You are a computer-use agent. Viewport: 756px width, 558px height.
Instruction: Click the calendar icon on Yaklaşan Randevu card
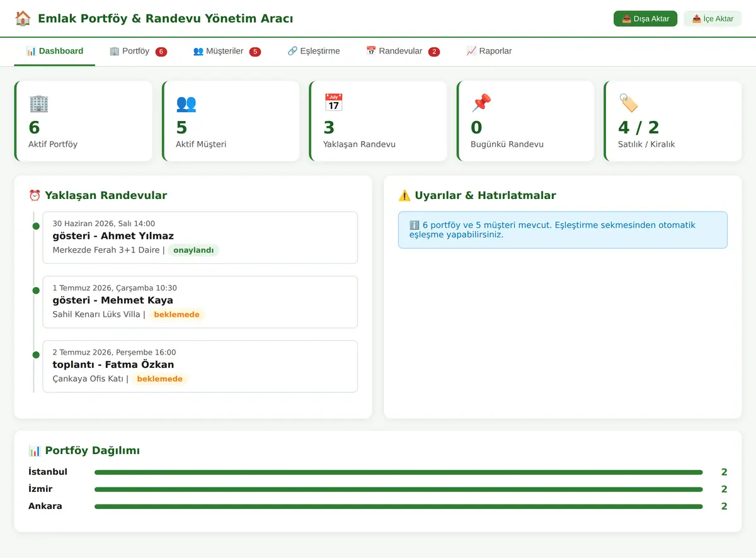pyautogui.click(x=333, y=103)
